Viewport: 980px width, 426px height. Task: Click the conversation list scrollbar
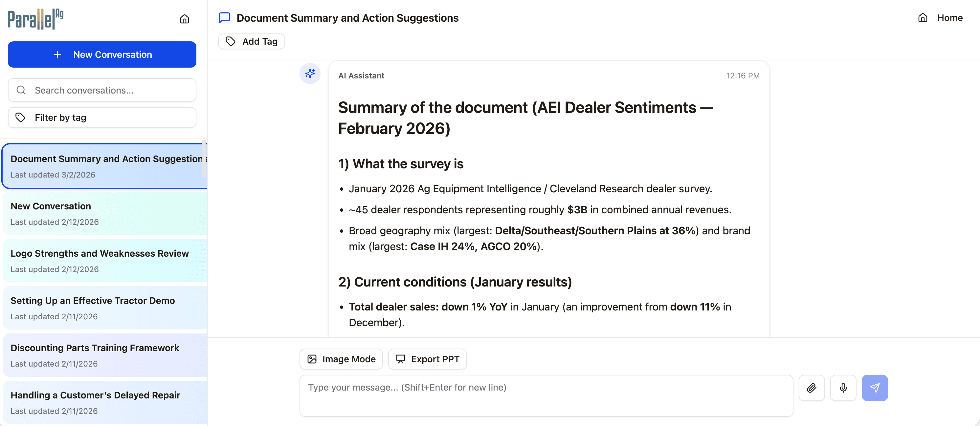coord(204,160)
